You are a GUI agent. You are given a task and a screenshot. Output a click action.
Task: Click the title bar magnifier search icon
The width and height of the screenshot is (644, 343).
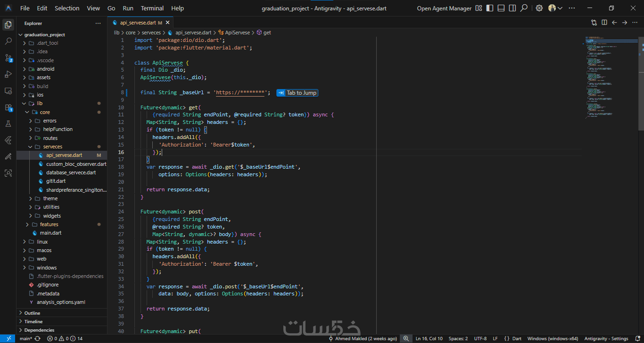click(523, 8)
